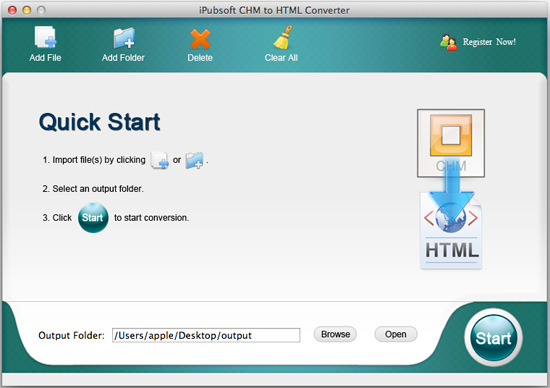Start conversion with the large Start button
Image resolution: width=550 pixels, height=388 pixels.
pyautogui.click(x=494, y=337)
